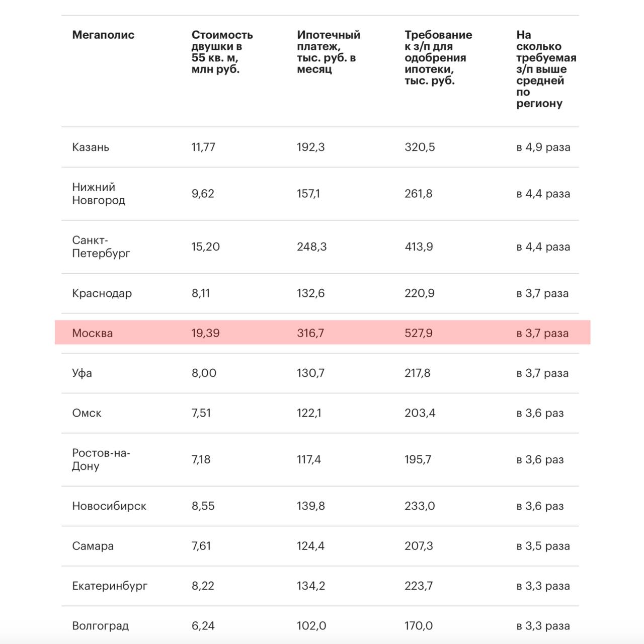Screen dimensions: 644x644
Task: Click the Стоимость двушки column header
Action: (x=222, y=52)
